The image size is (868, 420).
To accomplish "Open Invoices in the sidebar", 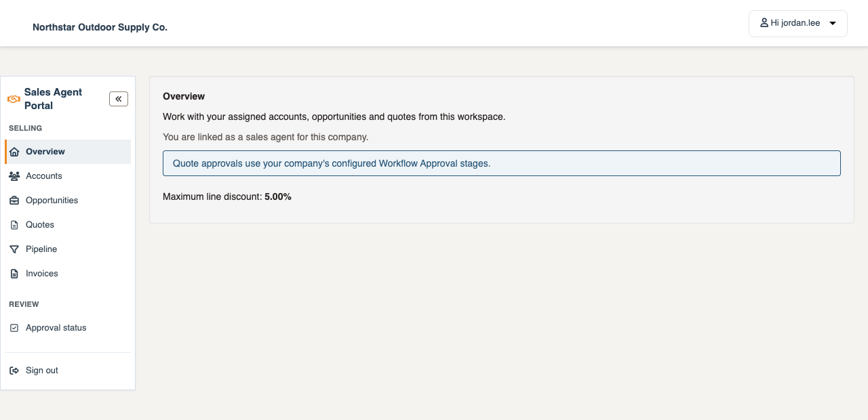I will click(x=68, y=274).
